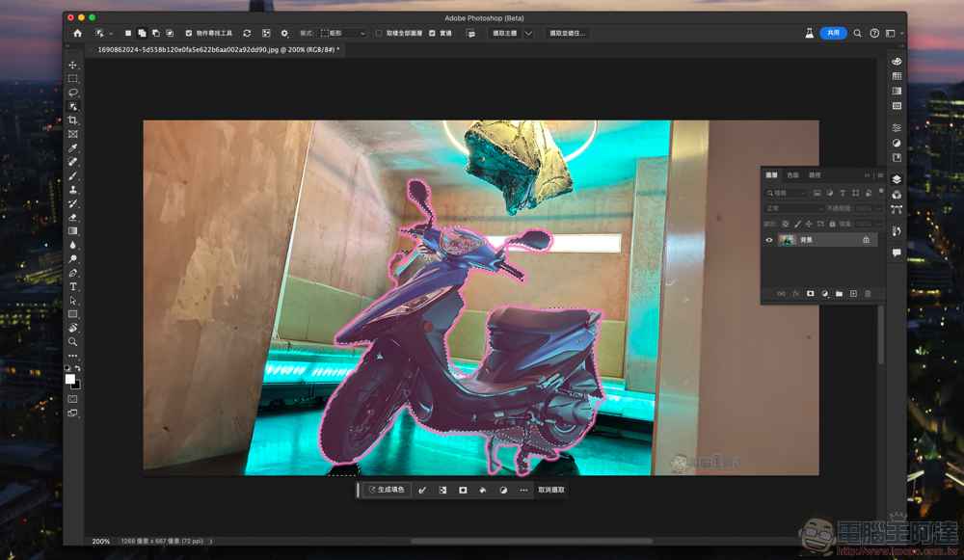This screenshot has width=964, height=560.
Task: Select the Type tool
Action: pyautogui.click(x=73, y=287)
